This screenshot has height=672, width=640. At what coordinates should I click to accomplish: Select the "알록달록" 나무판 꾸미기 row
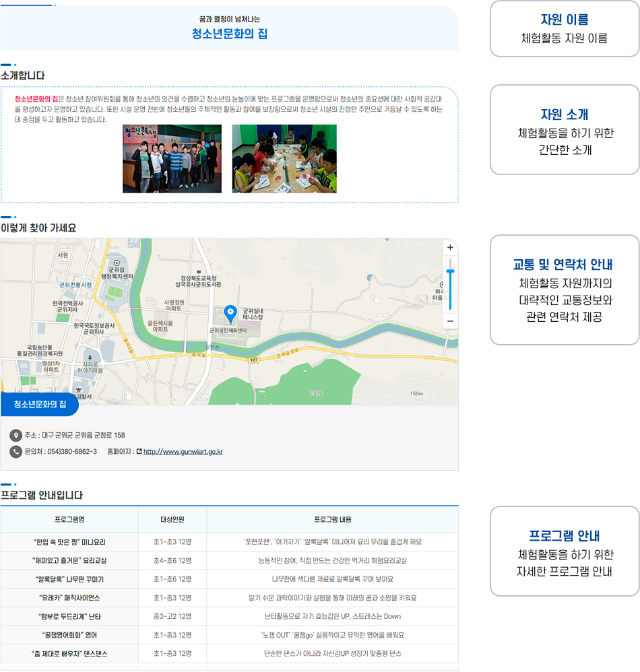pyautogui.click(x=229, y=579)
